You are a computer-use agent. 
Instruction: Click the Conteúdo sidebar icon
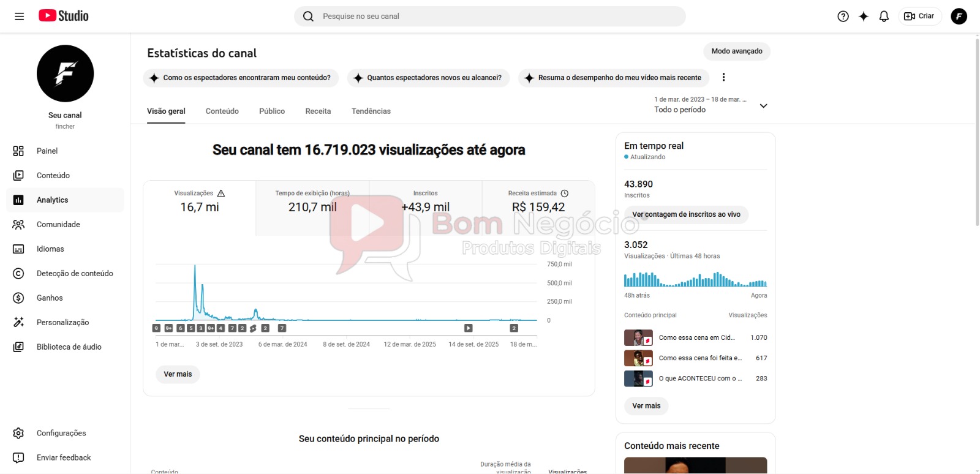pyautogui.click(x=18, y=175)
